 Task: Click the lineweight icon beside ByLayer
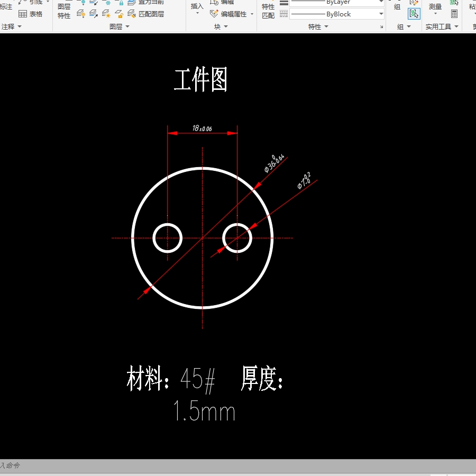tap(284, 3)
